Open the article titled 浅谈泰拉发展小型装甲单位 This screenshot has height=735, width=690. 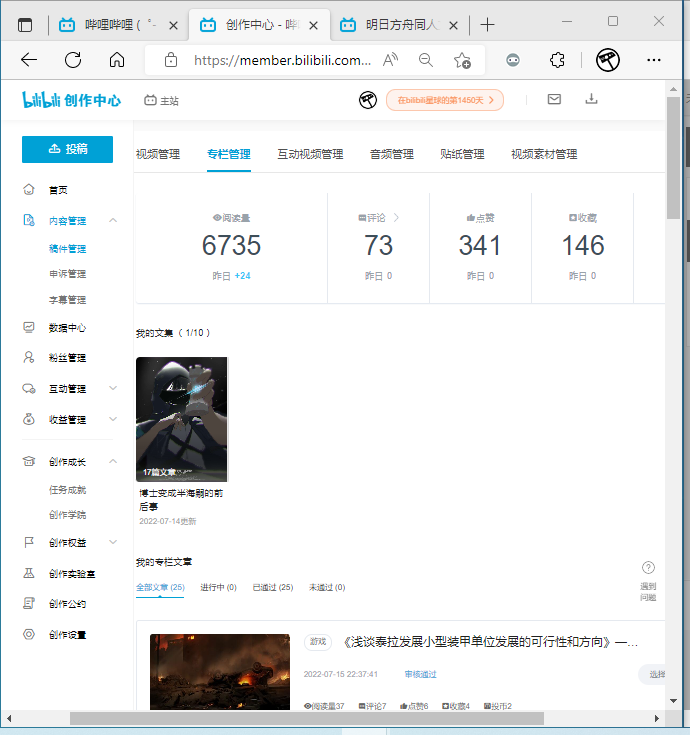click(490, 642)
